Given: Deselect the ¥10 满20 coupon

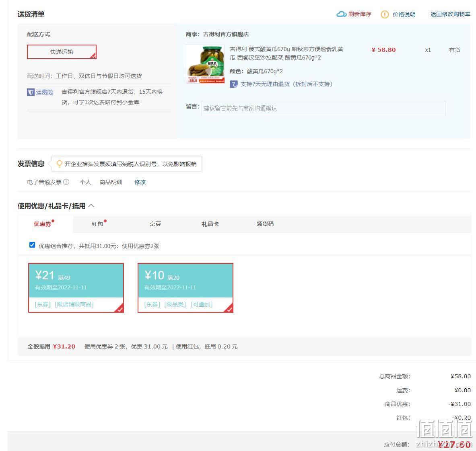Looking at the screenshot, I should tap(185, 287).
